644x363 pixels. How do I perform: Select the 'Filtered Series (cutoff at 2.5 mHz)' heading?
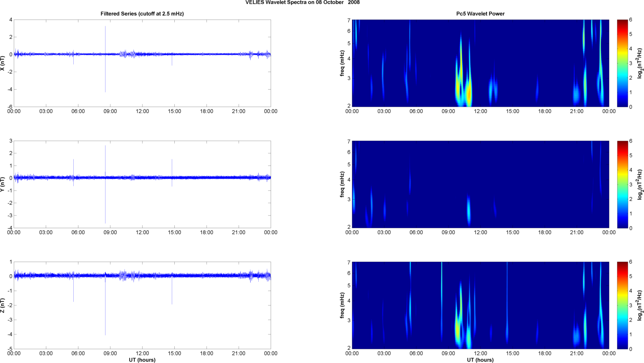142,14
